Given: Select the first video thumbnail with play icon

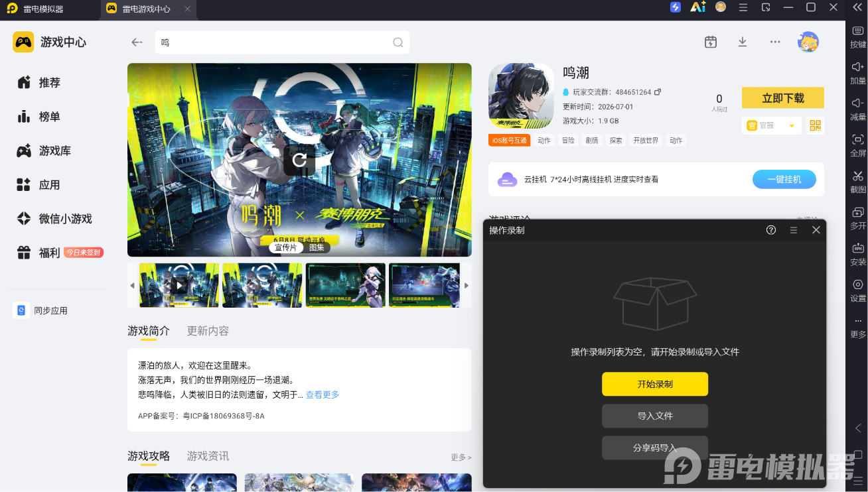Looking at the screenshot, I should [179, 285].
